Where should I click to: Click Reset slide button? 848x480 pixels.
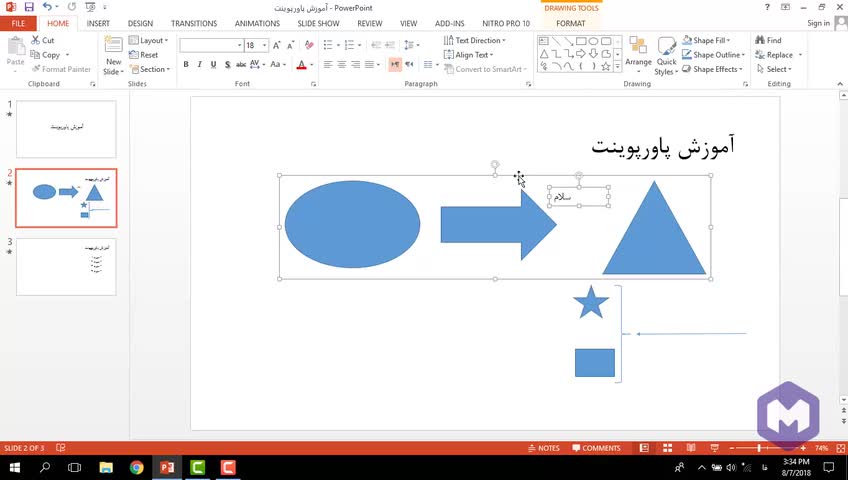[x=144, y=55]
